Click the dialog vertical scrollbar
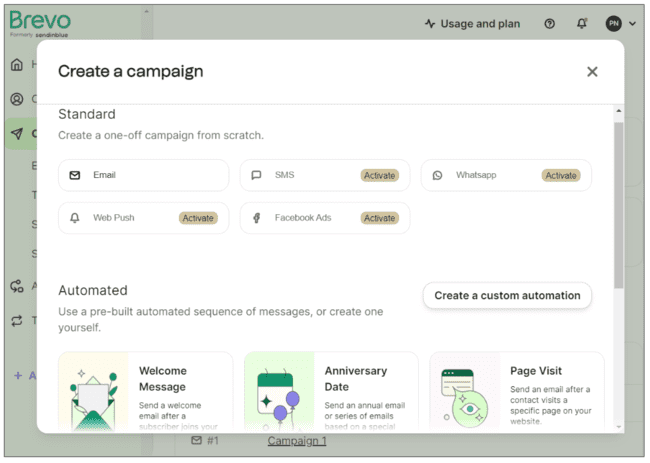Screen dimensions: 650x463 coord(618,200)
